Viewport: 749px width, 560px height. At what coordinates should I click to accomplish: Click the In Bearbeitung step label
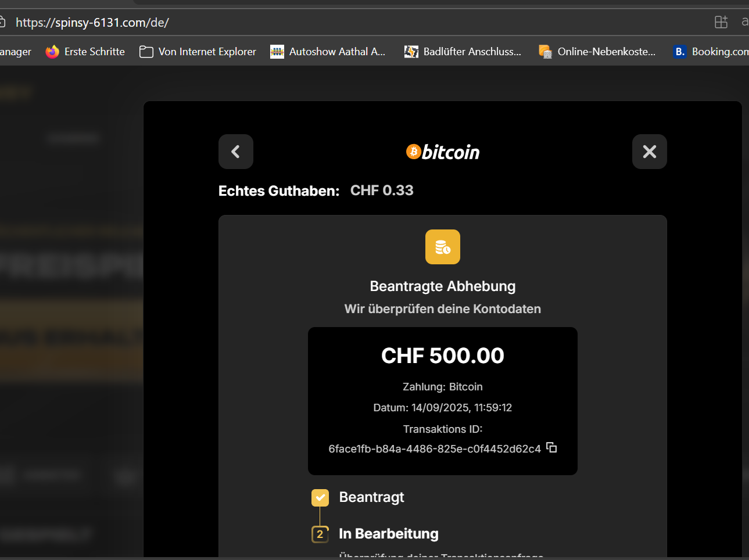(388, 534)
